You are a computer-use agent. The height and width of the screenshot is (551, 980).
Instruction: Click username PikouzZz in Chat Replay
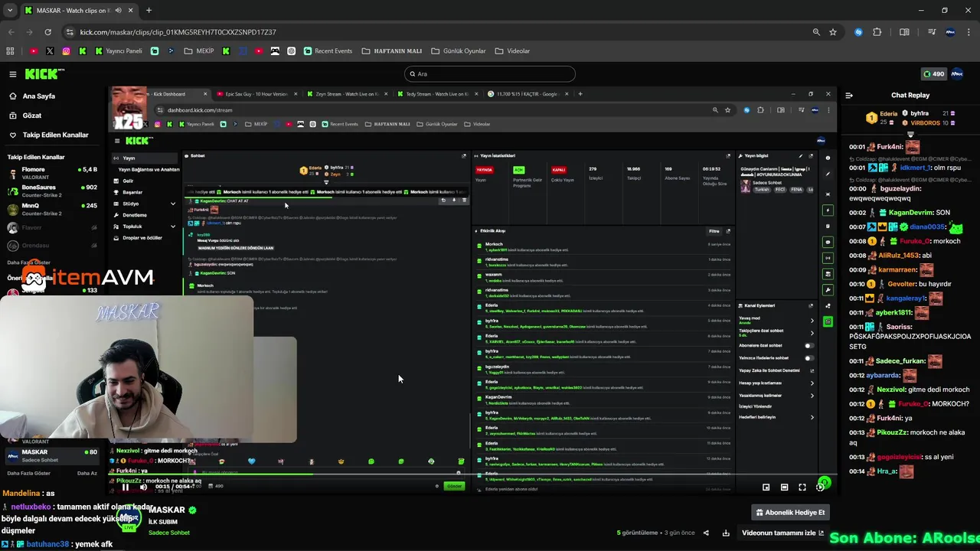tap(892, 432)
